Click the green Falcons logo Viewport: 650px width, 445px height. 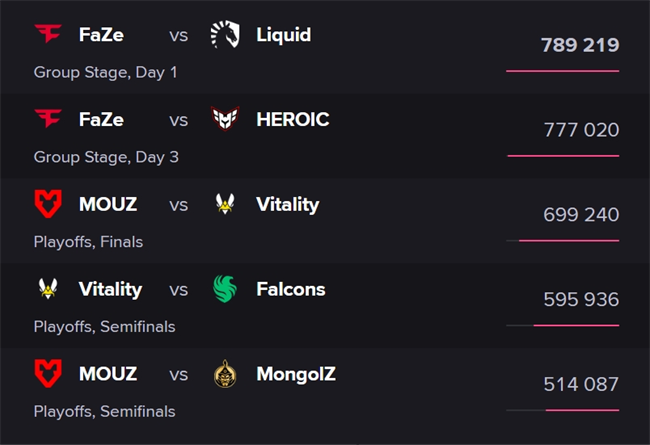[x=225, y=289]
